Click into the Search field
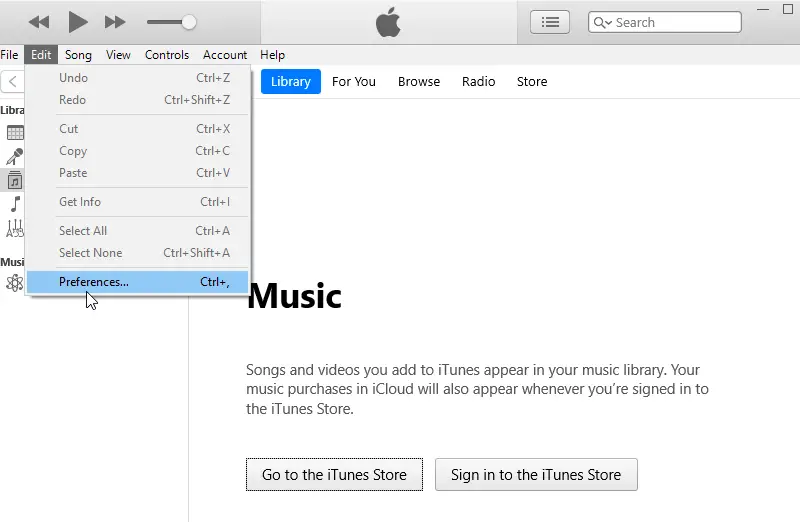Viewport: 800px width, 522px height. pos(665,22)
